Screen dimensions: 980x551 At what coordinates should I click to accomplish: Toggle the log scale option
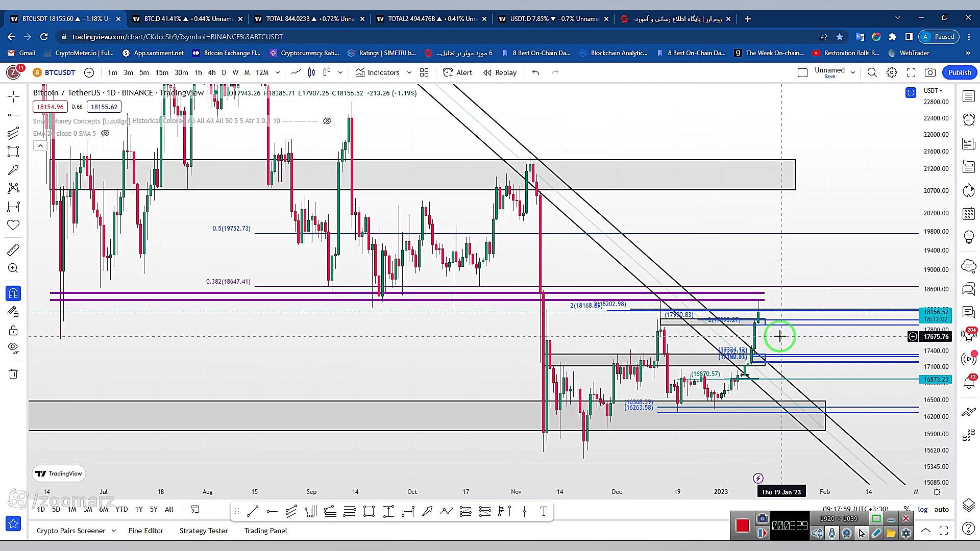pos(922,509)
